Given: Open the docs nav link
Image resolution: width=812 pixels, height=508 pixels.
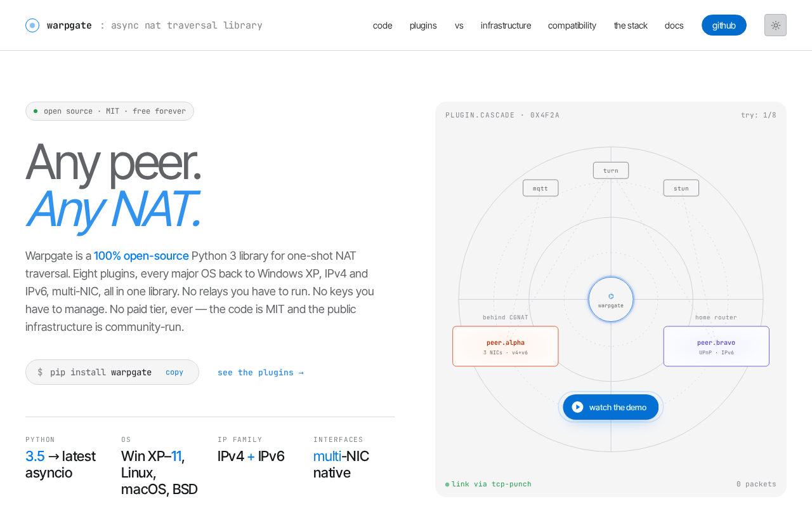Looking at the screenshot, I should coord(674,25).
